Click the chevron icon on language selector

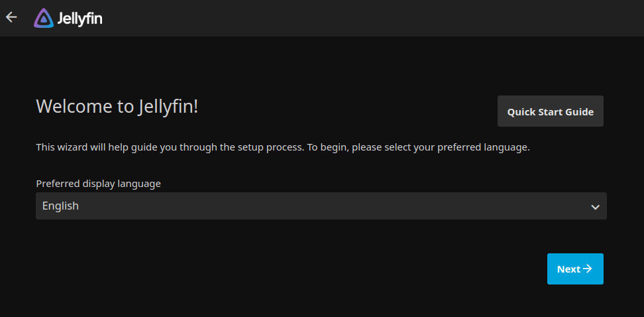click(x=595, y=207)
